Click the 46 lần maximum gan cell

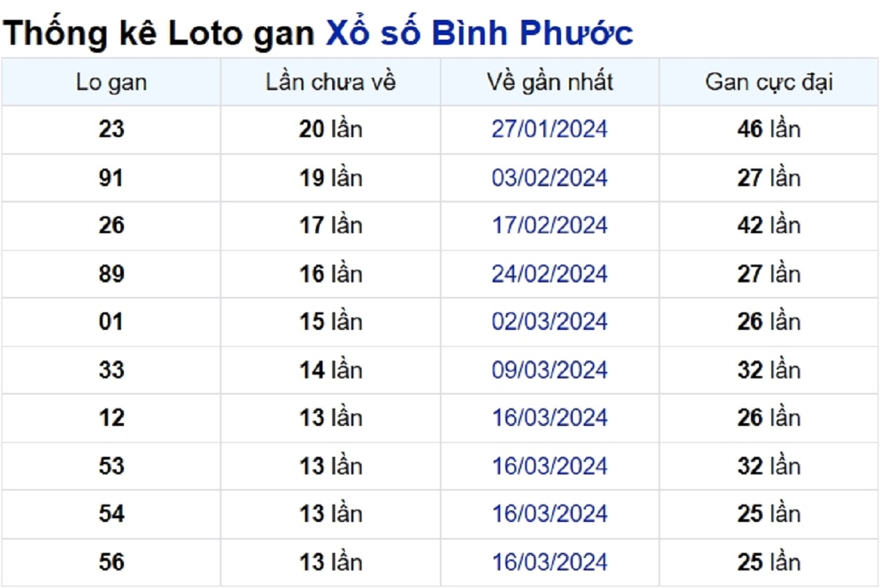(769, 130)
